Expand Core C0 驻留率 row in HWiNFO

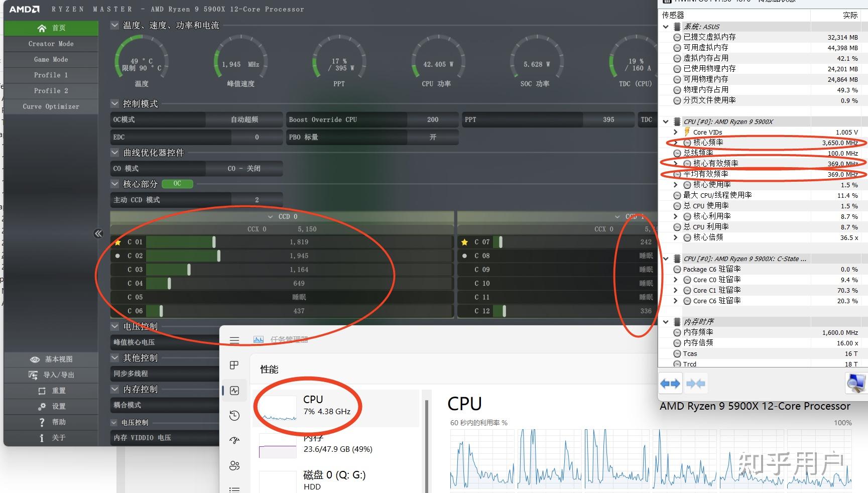click(676, 280)
